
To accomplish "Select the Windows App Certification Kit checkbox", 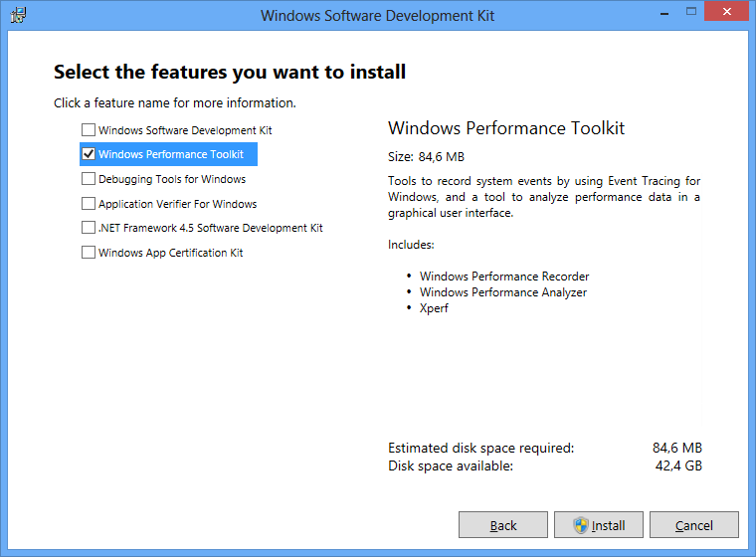I will tap(89, 253).
